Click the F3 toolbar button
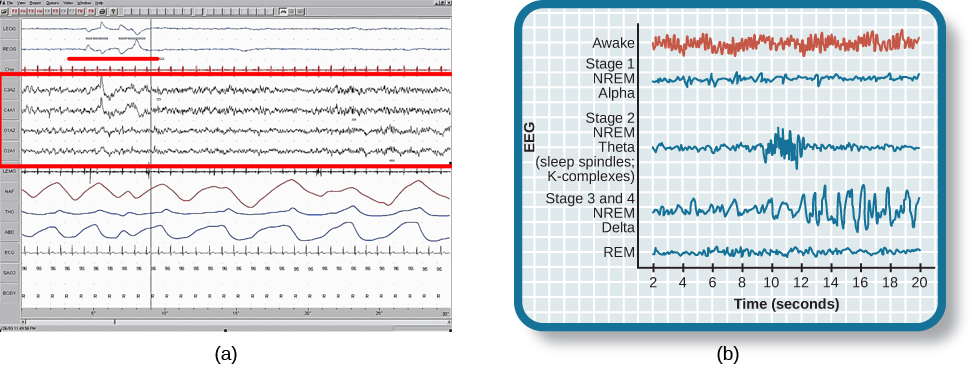The image size is (975, 371). 31,11
